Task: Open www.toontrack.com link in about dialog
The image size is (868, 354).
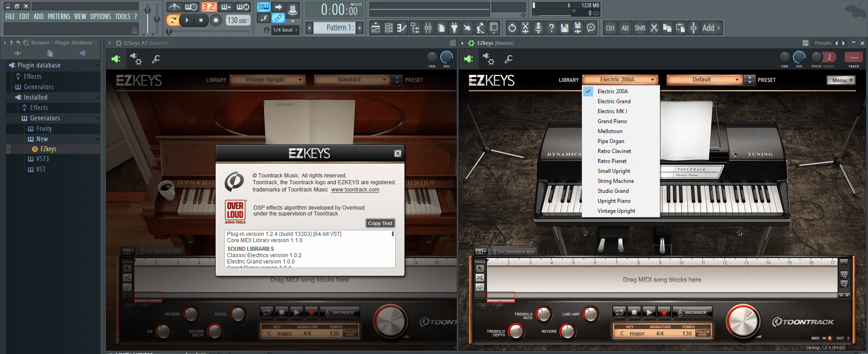Action: 355,190
